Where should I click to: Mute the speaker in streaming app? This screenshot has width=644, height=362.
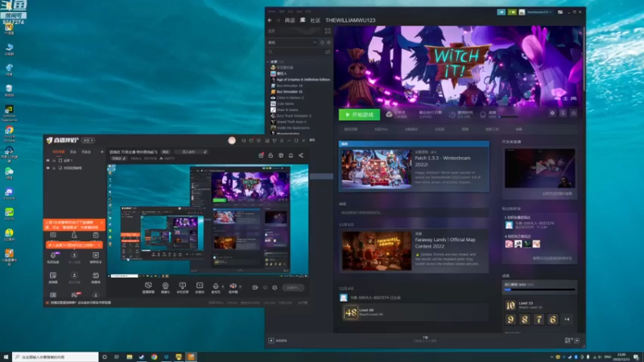[x=233, y=287]
